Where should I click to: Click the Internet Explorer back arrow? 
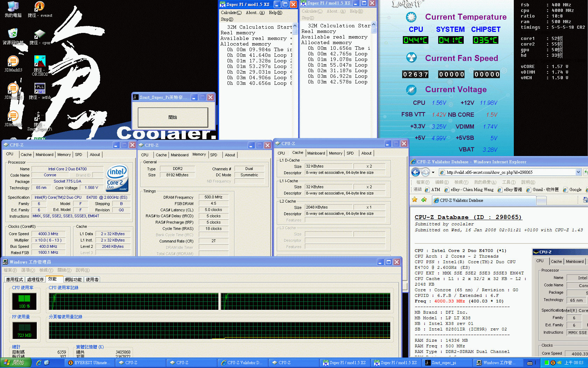coord(415,172)
